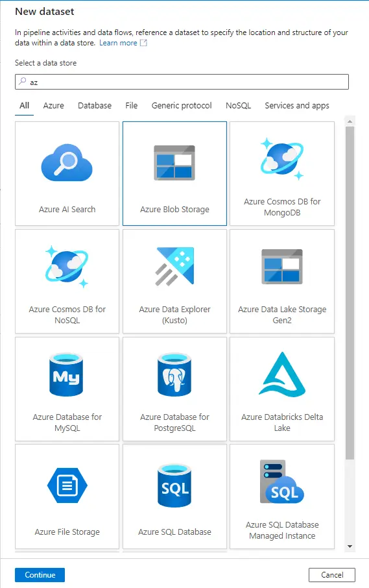Click the Cancel button
This screenshot has width=369, height=588.
click(332, 575)
